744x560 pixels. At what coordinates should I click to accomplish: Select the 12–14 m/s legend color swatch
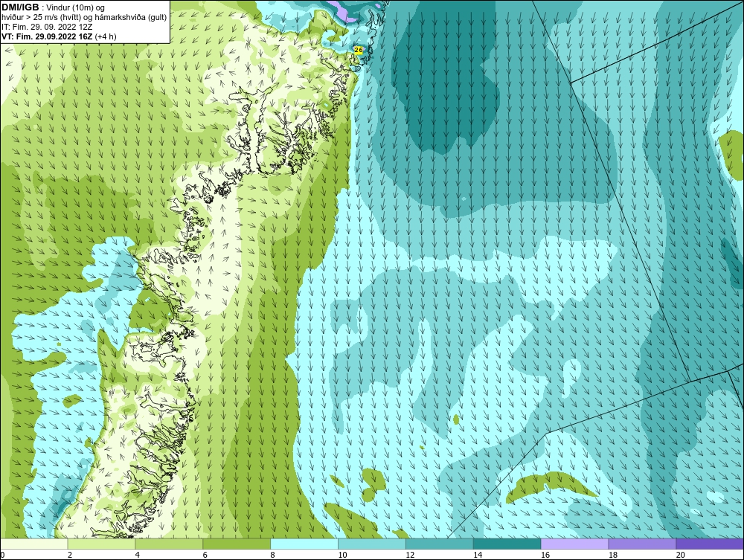click(x=440, y=544)
